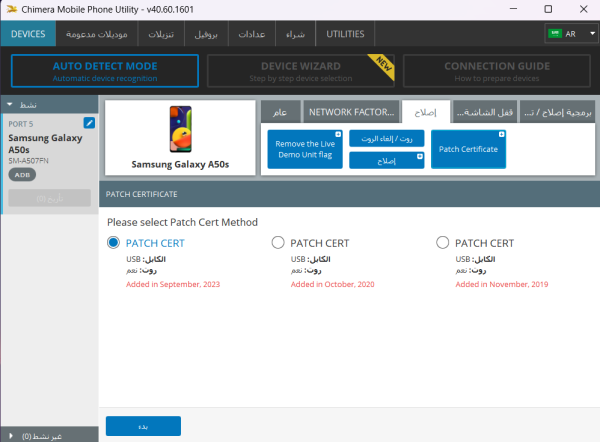Click the NEW ribbon on Device Wizard

(382, 66)
